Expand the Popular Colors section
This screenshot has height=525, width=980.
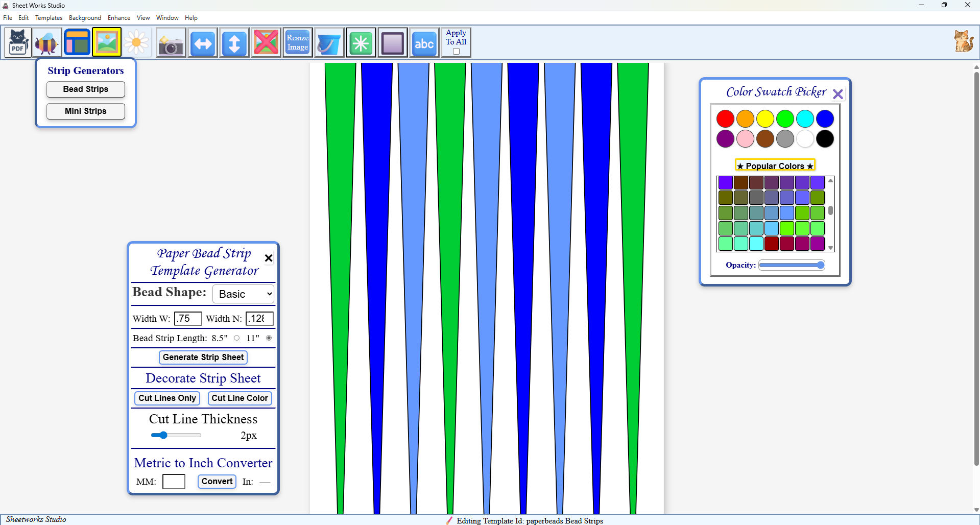(775, 165)
